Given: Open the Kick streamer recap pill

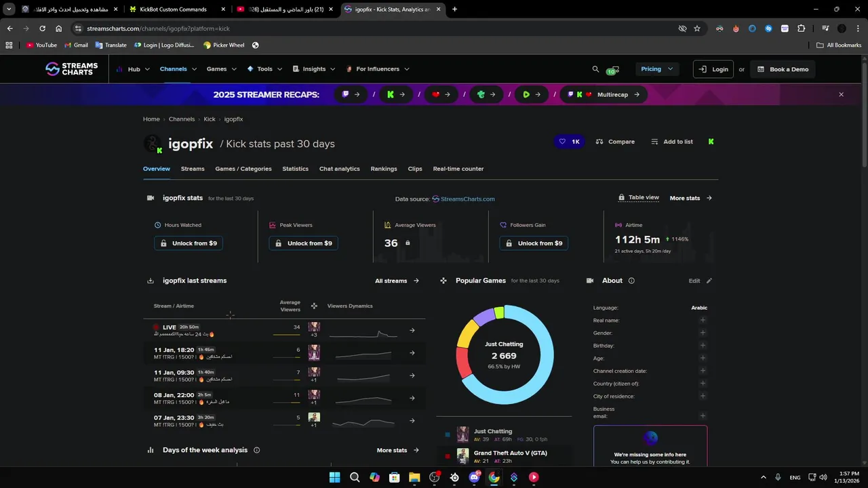Looking at the screenshot, I should tap(396, 95).
